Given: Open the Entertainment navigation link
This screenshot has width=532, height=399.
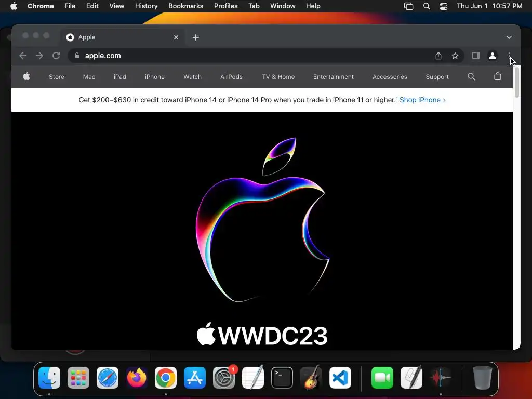Looking at the screenshot, I should 333,77.
